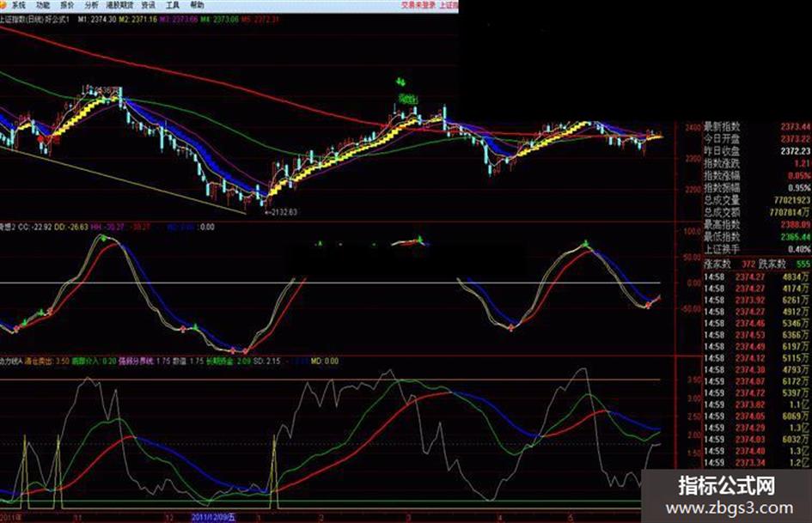Image resolution: width=812 pixels, height=523 pixels.
Task: Click the 强弱分界线: 1.75 indicator label
Action: coord(144,361)
